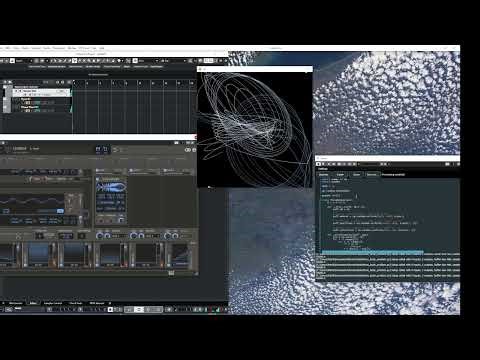Screen dimensions: 480x360
Task: Switch to the Editor tab in Cubase lower zone
Action: coord(33,303)
